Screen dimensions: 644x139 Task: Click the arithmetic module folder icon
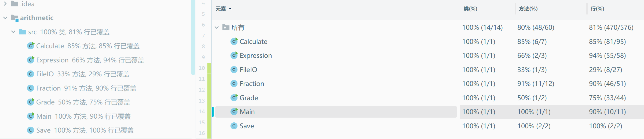pyautogui.click(x=14, y=18)
